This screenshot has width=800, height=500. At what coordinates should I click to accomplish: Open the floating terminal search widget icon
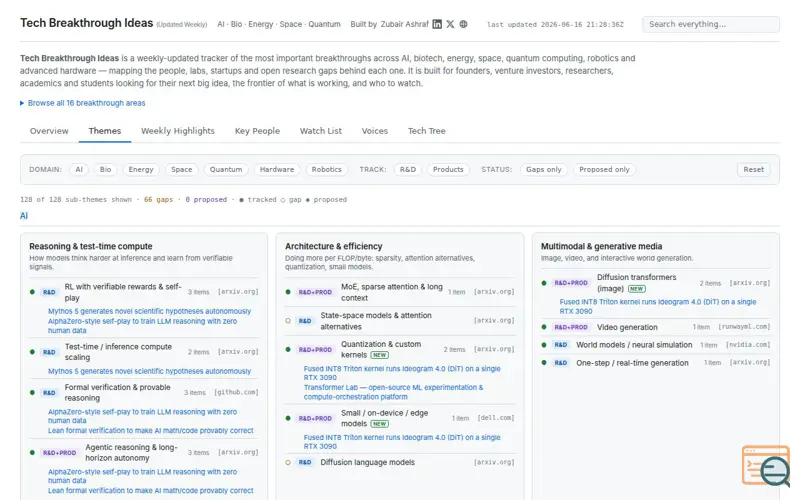766,465
